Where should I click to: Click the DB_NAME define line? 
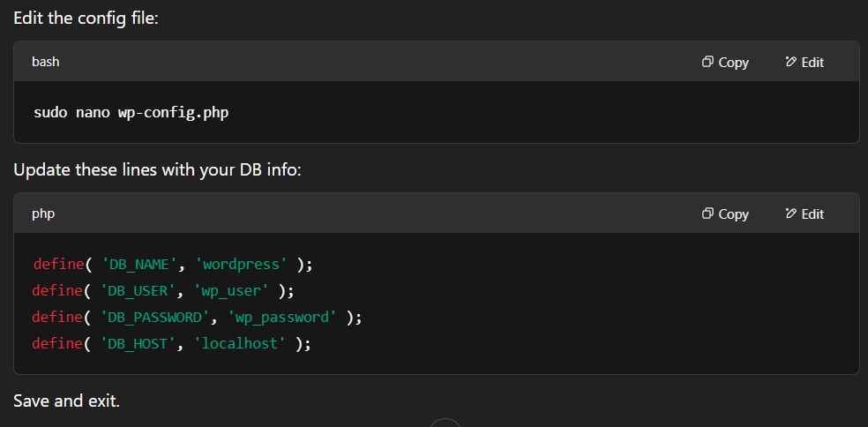tap(173, 264)
